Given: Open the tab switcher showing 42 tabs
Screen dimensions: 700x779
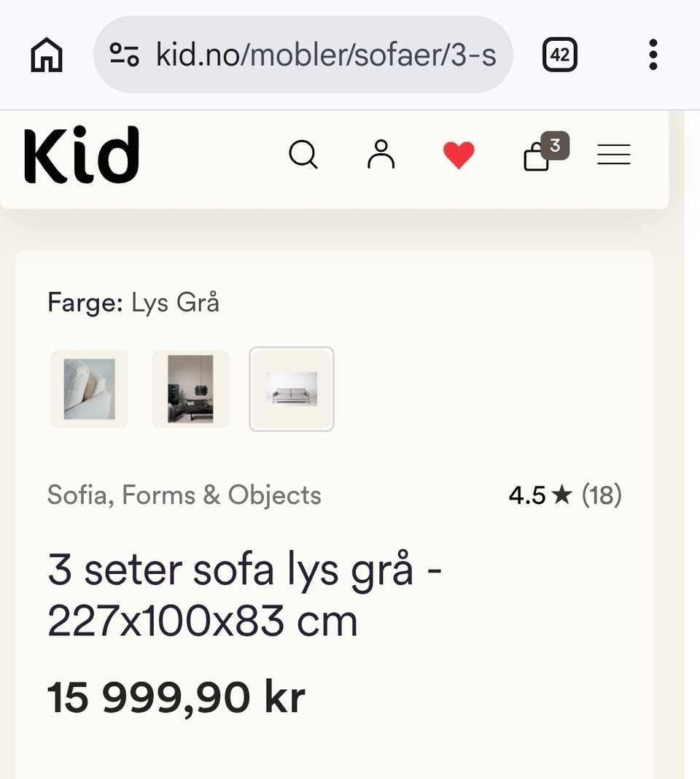Looking at the screenshot, I should [x=559, y=55].
